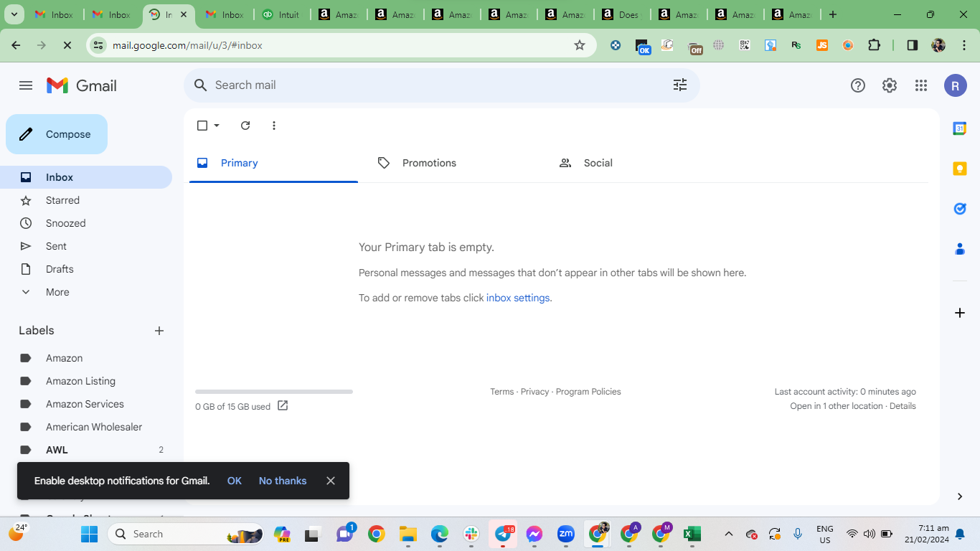The width and height of the screenshot is (980, 551).
Task: Open storage management external link icon
Action: [x=283, y=405]
